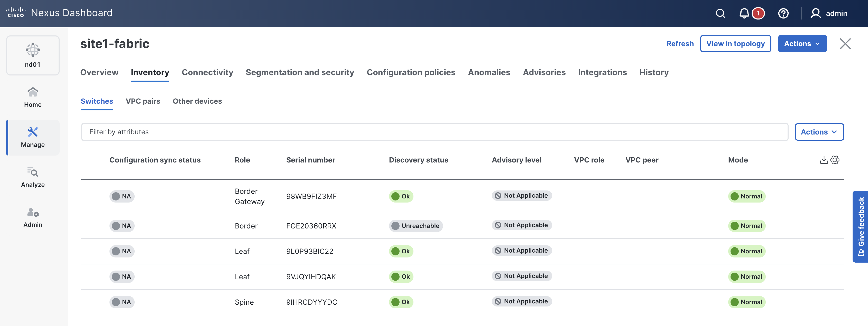Image resolution: width=868 pixels, height=326 pixels.
Task: Open the Give feedback side tab
Action: click(861, 226)
